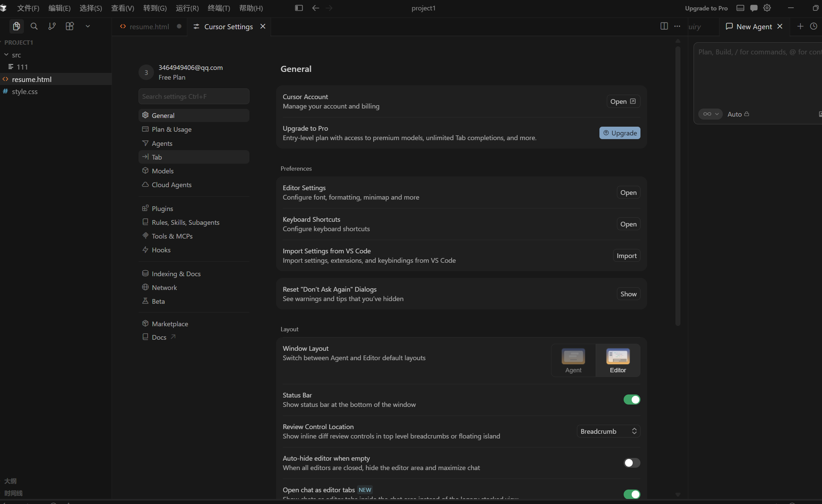The width and height of the screenshot is (822, 504).
Task: Choose the Editor window layout
Action: coord(618,360)
